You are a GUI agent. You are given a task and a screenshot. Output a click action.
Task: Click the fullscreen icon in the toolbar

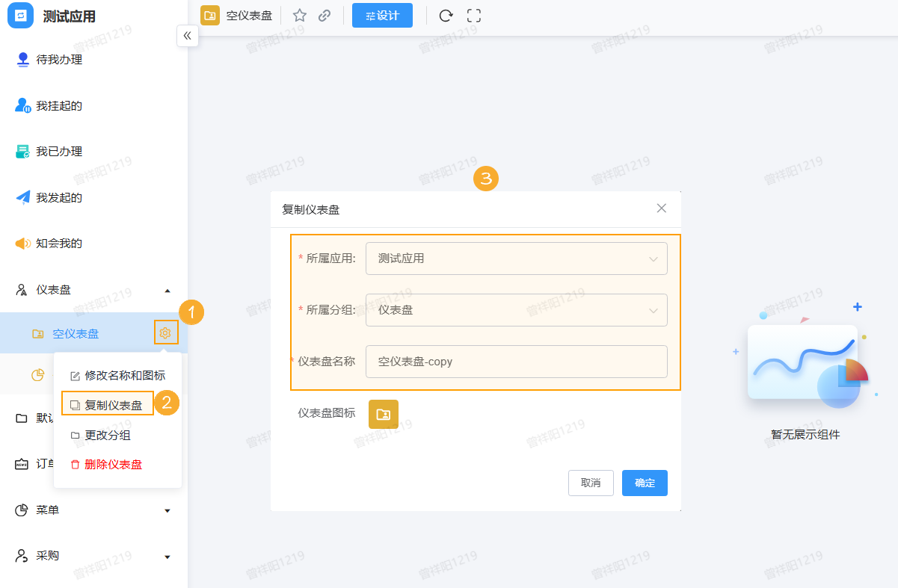click(474, 15)
